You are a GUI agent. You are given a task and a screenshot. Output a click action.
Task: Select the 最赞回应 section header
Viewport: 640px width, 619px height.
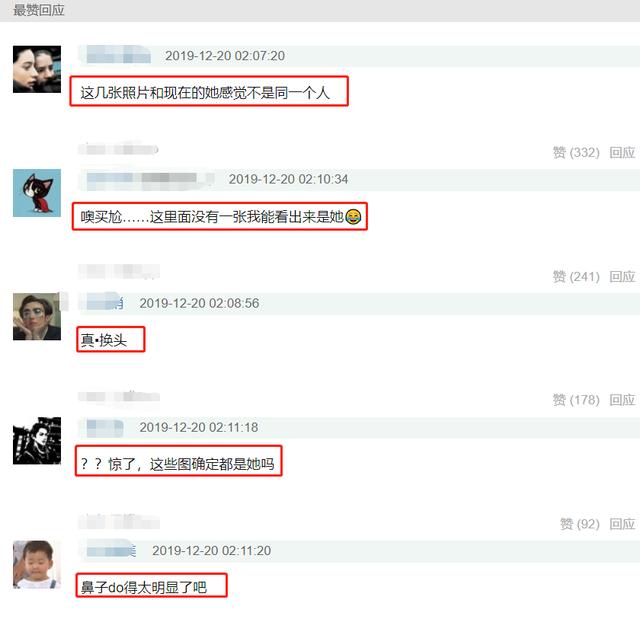39,10
